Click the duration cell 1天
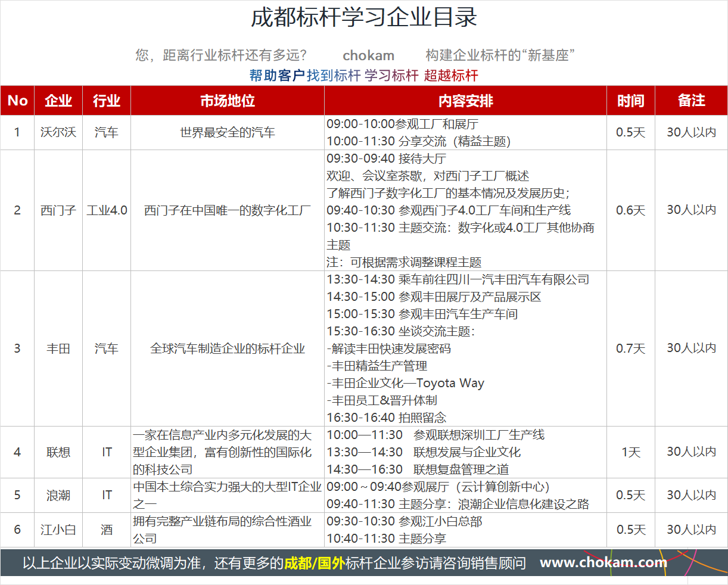This screenshot has height=585, width=728. point(631,452)
